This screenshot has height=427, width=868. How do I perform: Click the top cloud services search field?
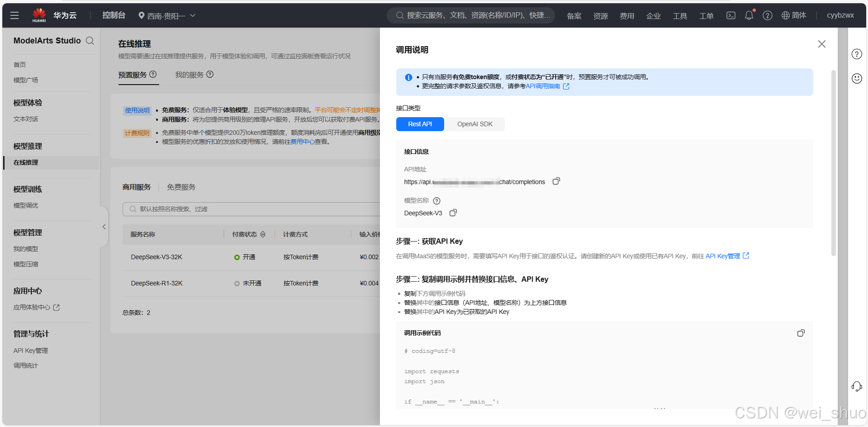[x=471, y=15]
